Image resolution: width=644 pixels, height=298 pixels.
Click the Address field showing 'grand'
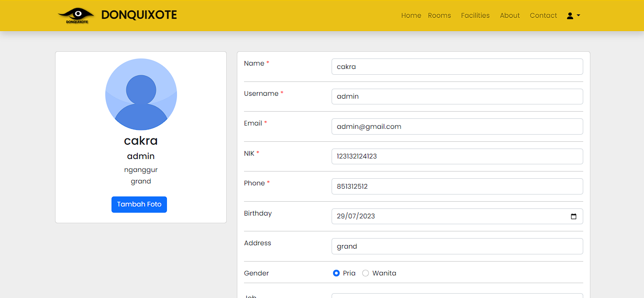pyautogui.click(x=457, y=246)
